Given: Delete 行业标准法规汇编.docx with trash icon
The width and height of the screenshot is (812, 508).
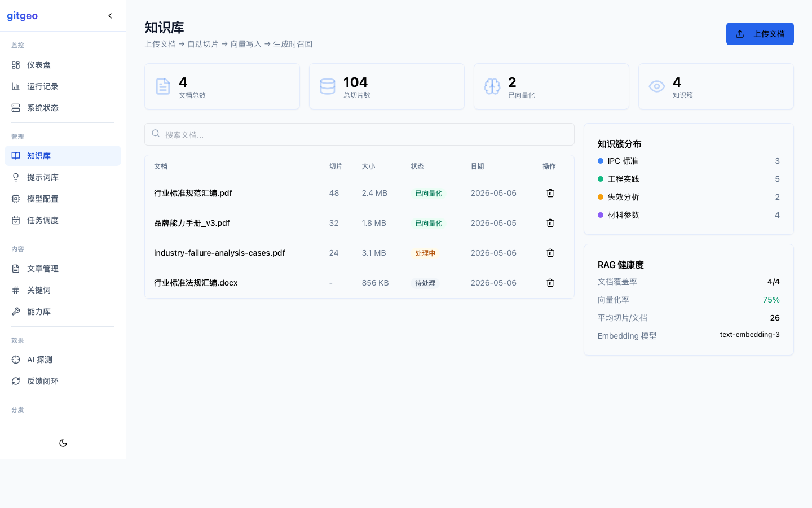Looking at the screenshot, I should coord(550,283).
